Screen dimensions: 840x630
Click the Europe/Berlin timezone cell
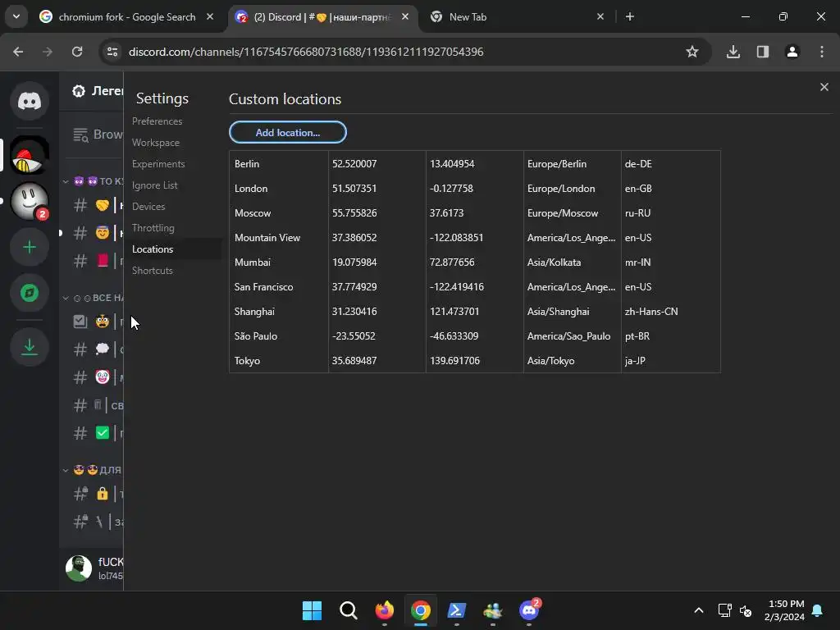[572, 164]
